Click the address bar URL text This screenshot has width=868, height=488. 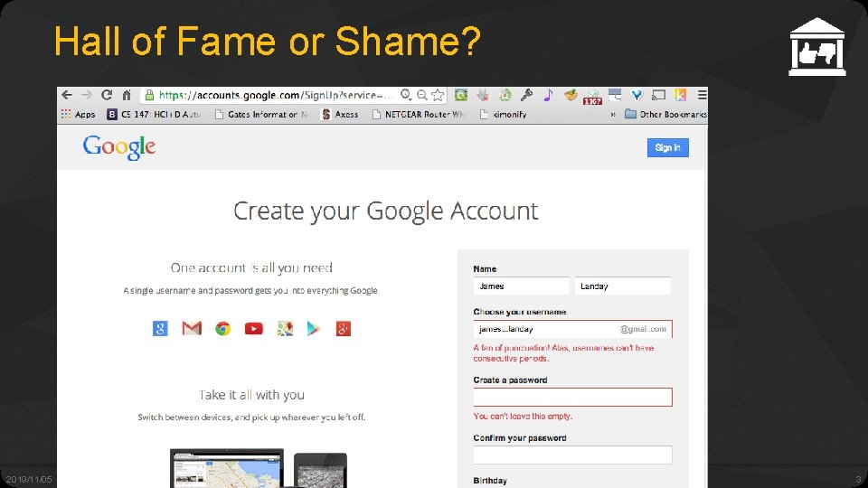click(x=276, y=95)
